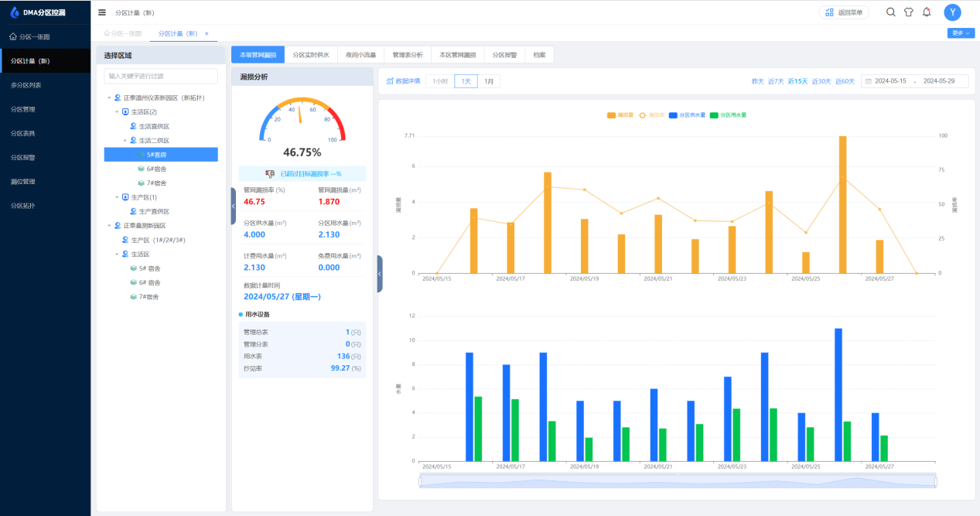This screenshot has width=980, height=516.
Task: Select the 近7天 quick range
Action: 776,81
